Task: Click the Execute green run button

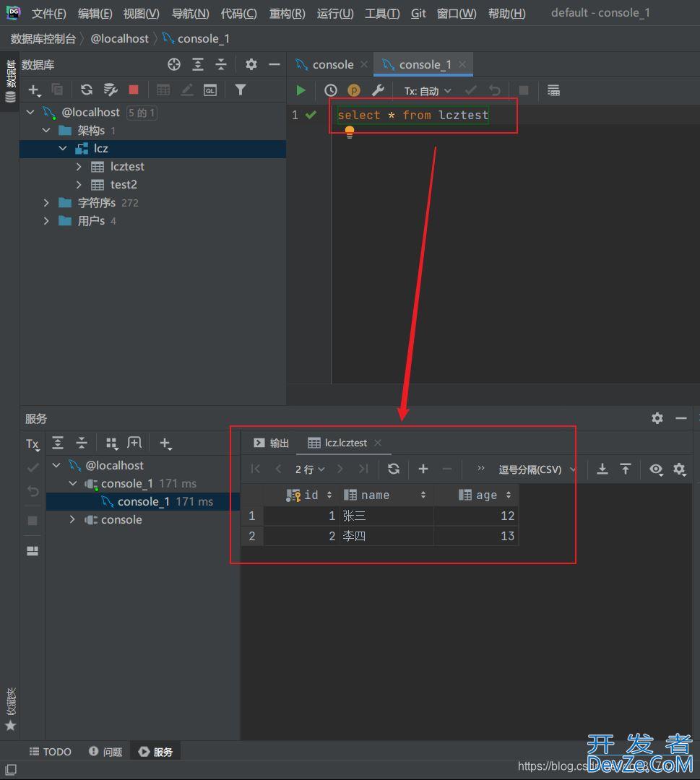Action: [x=301, y=90]
